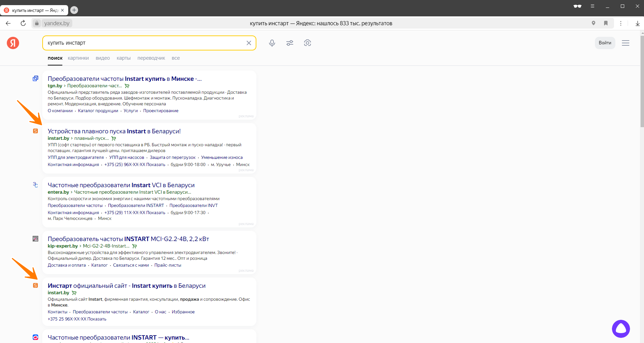The width and height of the screenshot is (644, 343).
Task: Open 'Частотные преобразователи Instart VCI в Беларуси' result
Action: coord(121,185)
